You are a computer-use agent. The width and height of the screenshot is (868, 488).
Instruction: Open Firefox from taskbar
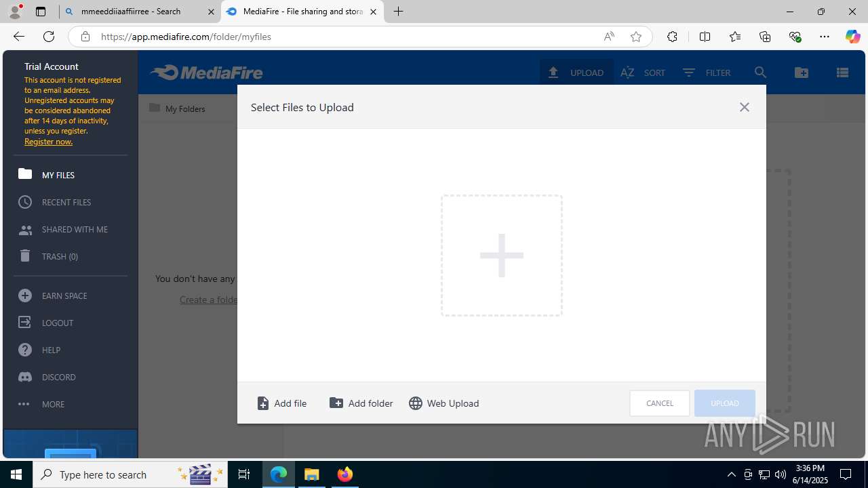(345, 474)
